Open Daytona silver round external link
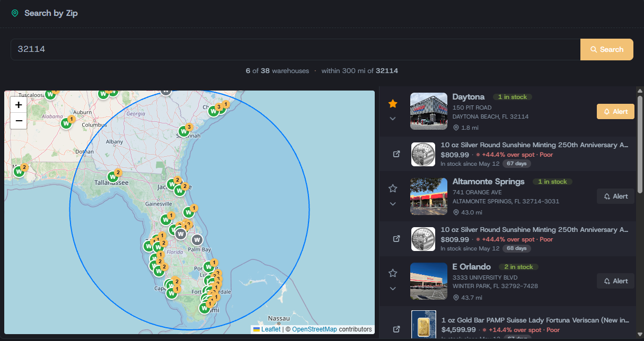644x341 pixels. pos(396,154)
